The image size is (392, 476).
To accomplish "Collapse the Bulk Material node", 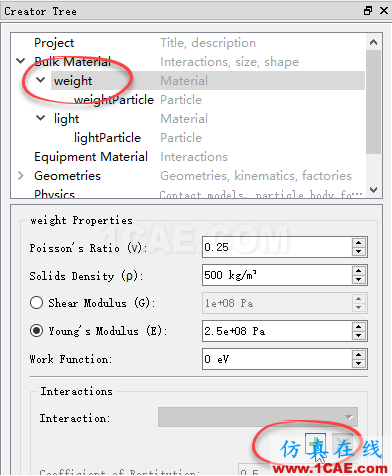I will pyautogui.click(x=21, y=61).
